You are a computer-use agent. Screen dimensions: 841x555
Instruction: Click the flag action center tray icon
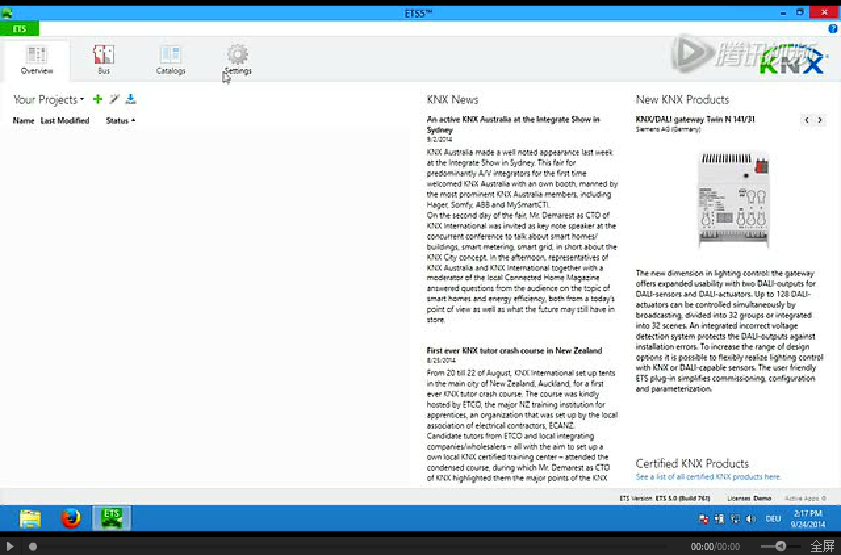(703, 519)
